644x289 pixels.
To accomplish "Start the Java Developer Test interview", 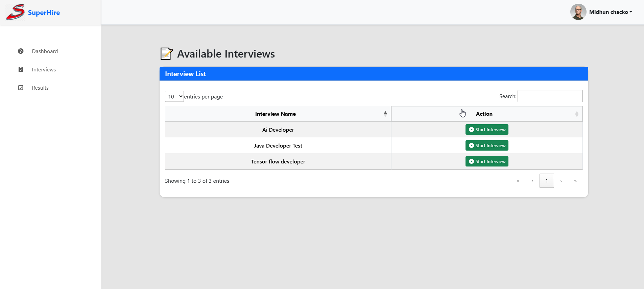I will pyautogui.click(x=487, y=146).
